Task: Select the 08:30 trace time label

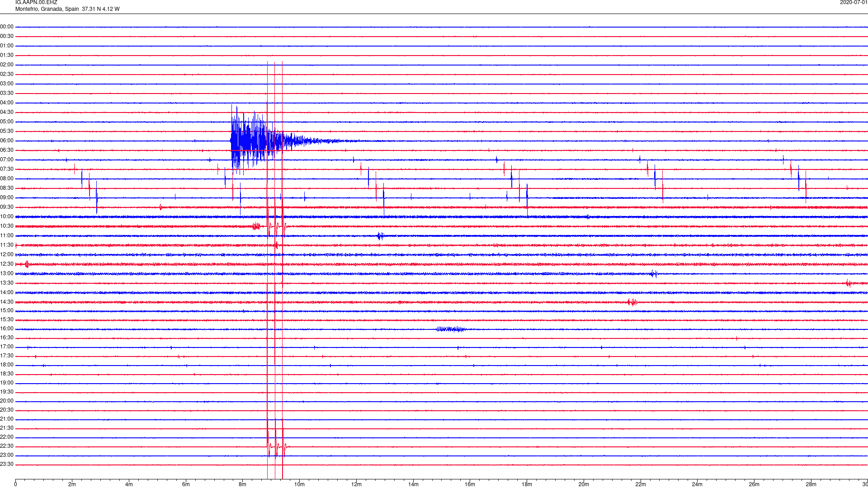Action: 7,188
